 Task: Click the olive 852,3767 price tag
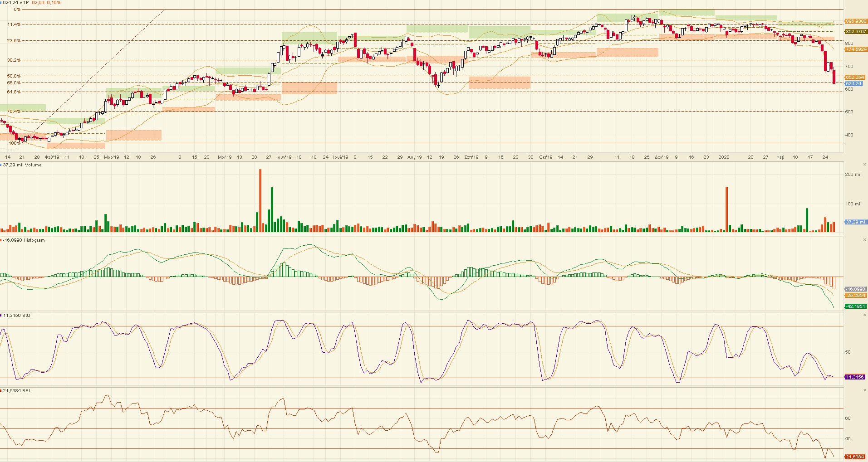[856, 32]
